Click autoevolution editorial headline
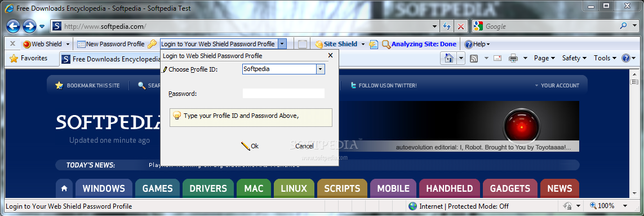The width and height of the screenshot is (644, 216). (483, 147)
